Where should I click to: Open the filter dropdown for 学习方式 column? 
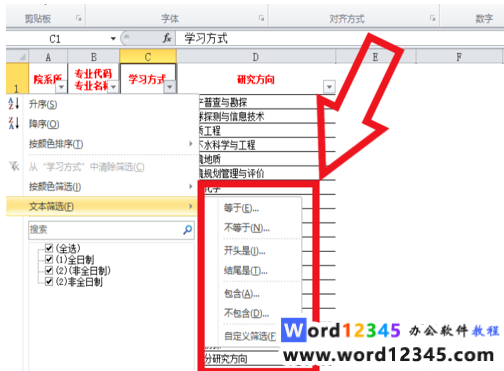(170, 87)
